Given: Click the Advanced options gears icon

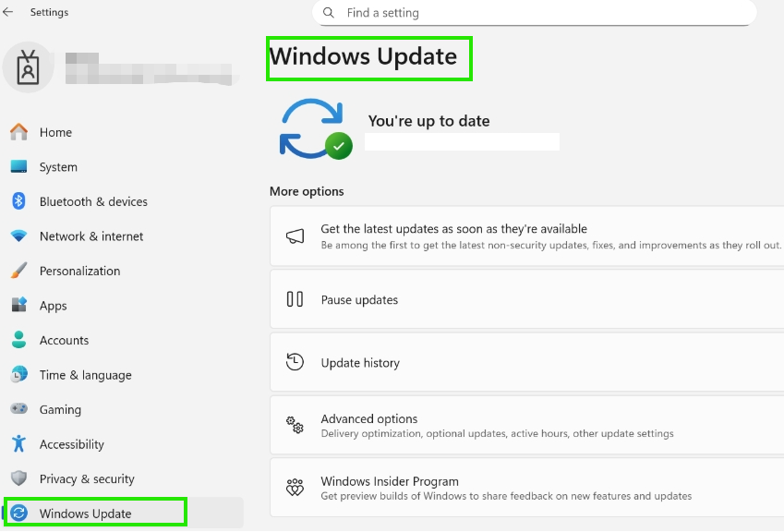Looking at the screenshot, I should click(295, 425).
